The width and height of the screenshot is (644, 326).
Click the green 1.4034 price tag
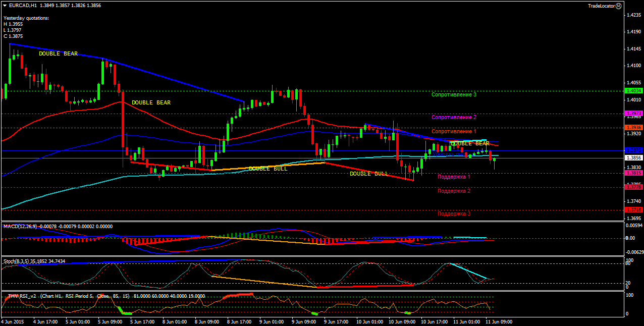coord(633,91)
